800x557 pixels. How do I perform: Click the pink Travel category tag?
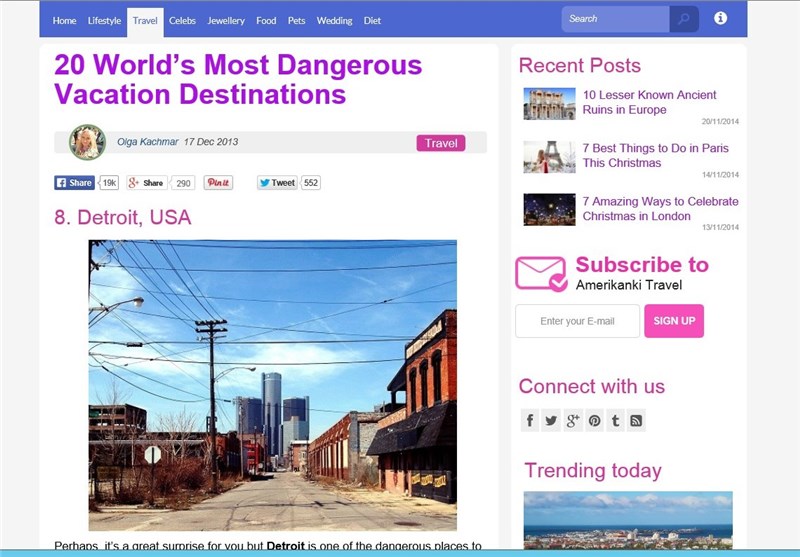(x=441, y=143)
